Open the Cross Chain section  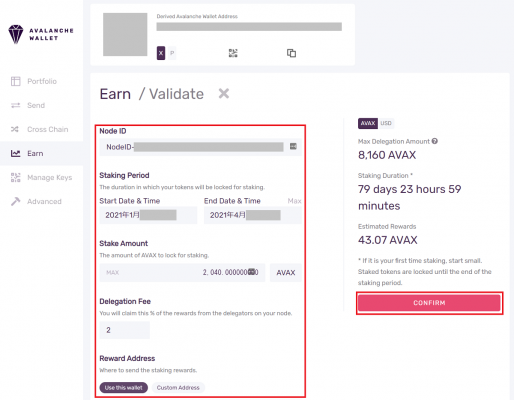pos(39,129)
